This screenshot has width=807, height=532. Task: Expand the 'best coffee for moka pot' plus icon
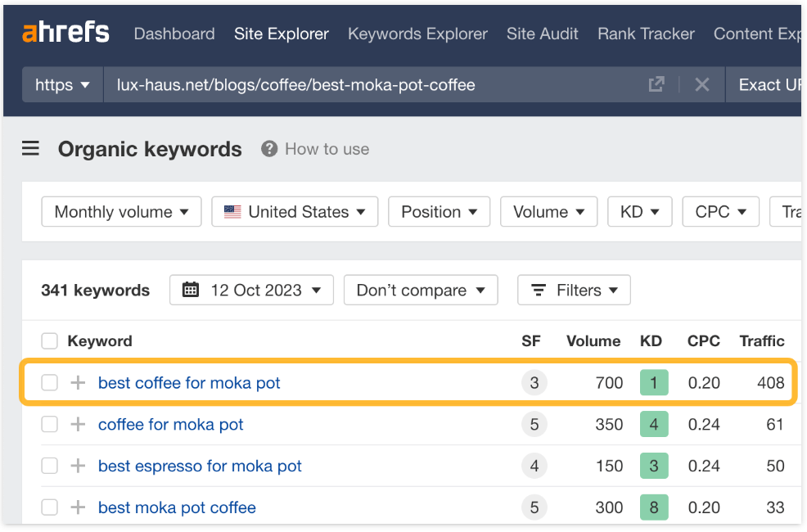[78, 382]
